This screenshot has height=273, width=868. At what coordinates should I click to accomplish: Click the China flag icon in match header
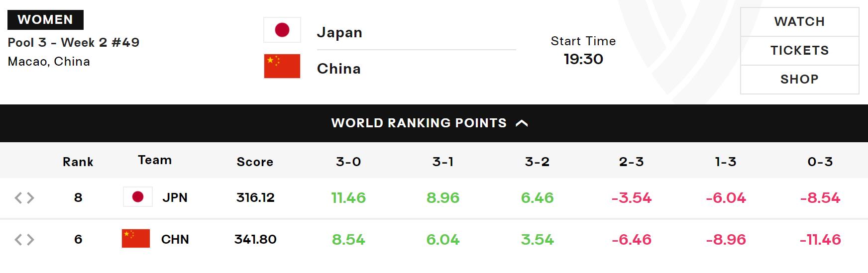[282, 67]
